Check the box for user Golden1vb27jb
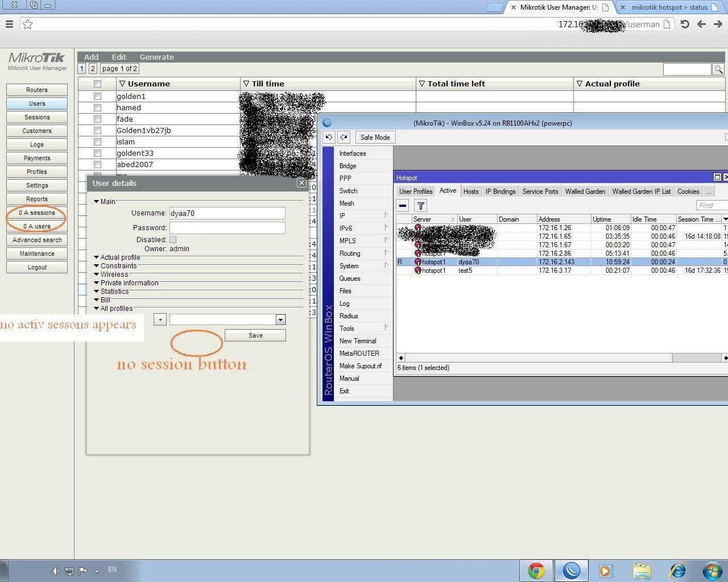This screenshot has height=582, width=728. point(97,131)
